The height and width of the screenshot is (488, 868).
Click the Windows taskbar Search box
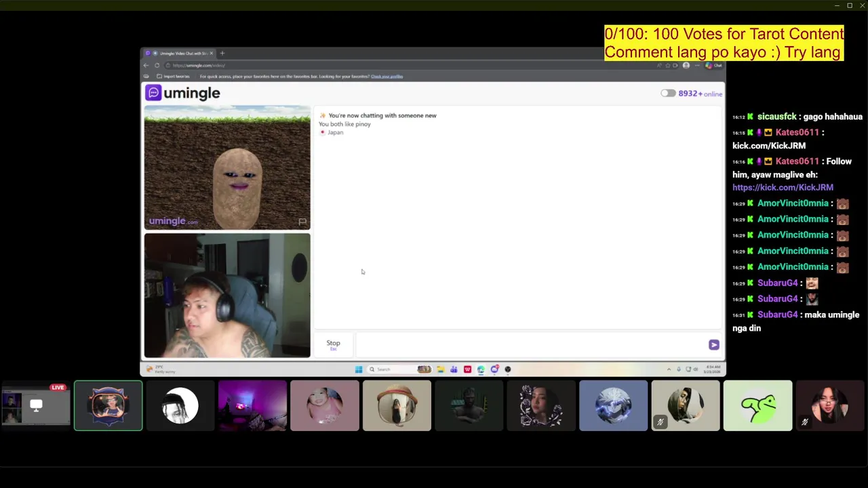(400, 369)
